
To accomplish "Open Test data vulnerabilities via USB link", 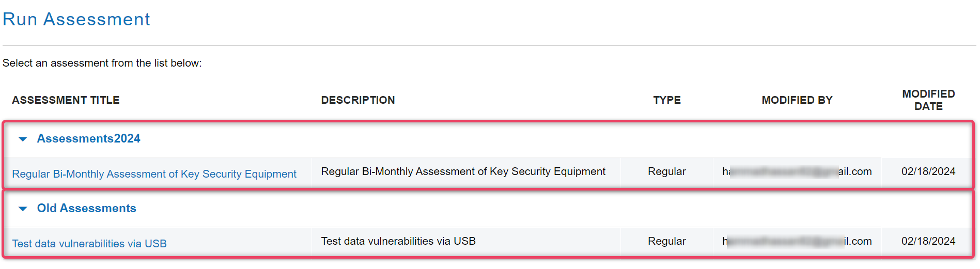I will point(89,244).
